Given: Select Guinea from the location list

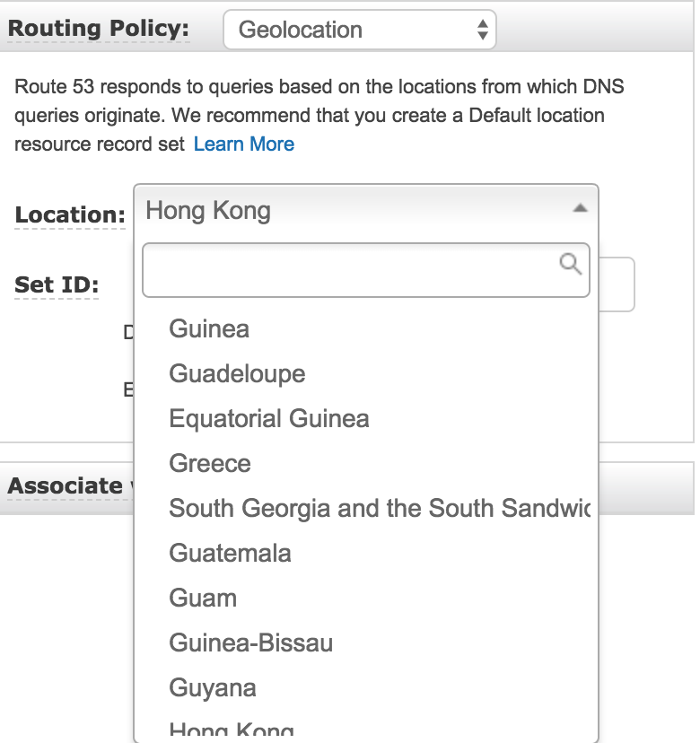Looking at the screenshot, I should [x=366, y=328].
